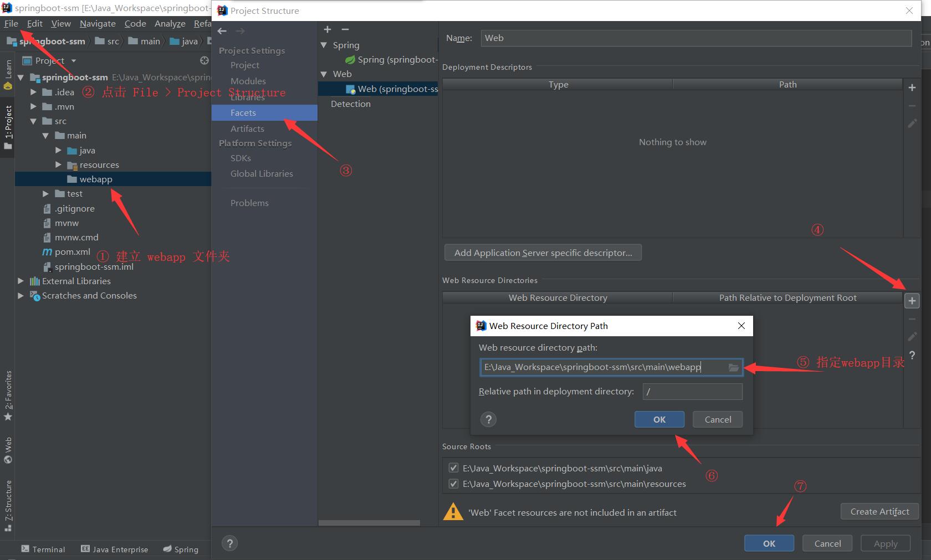This screenshot has width=931, height=560.
Task: Click the locate target icon in Project panel
Action: point(204,60)
